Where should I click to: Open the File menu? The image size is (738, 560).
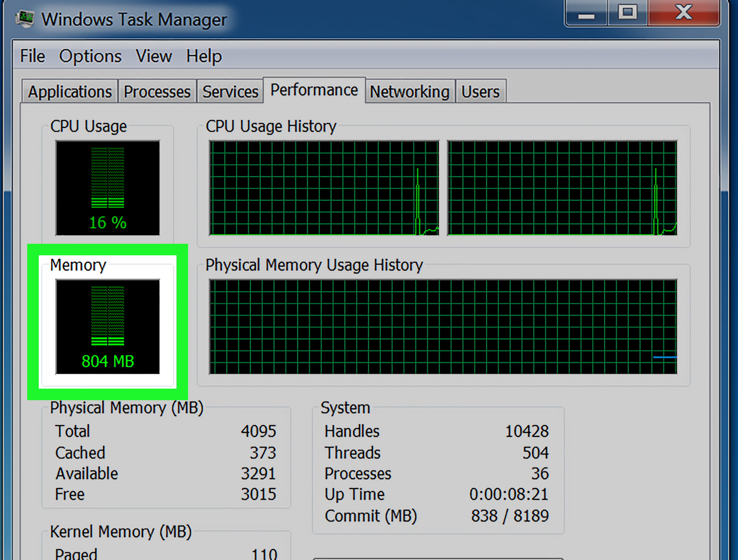(32, 56)
